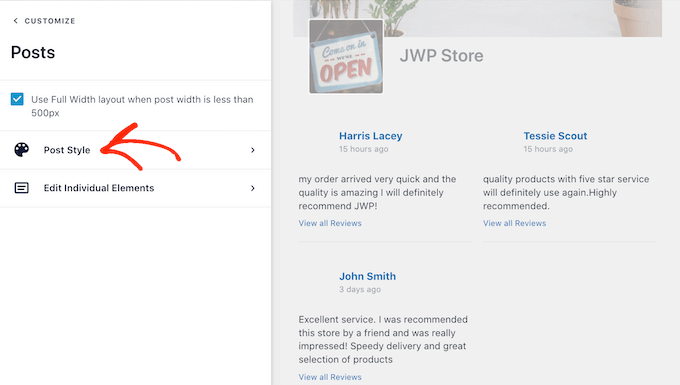Uncheck the Full Width layout checkbox
This screenshot has width=680, height=385.
(x=17, y=99)
